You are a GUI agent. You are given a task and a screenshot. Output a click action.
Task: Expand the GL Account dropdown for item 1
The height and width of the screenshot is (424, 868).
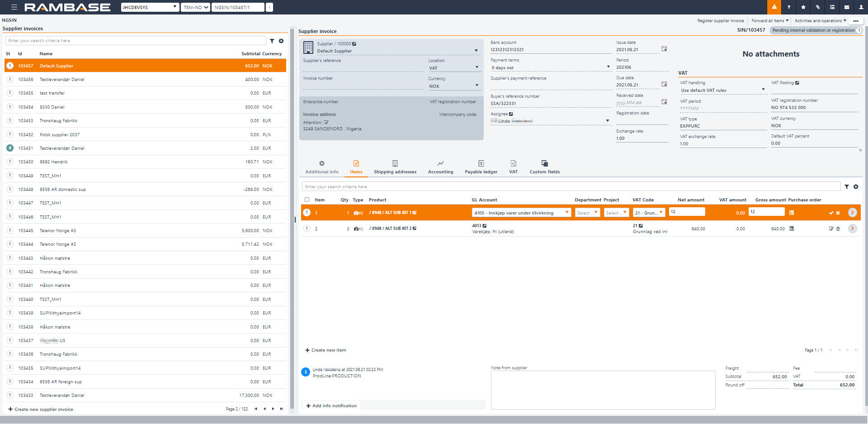tap(566, 212)
